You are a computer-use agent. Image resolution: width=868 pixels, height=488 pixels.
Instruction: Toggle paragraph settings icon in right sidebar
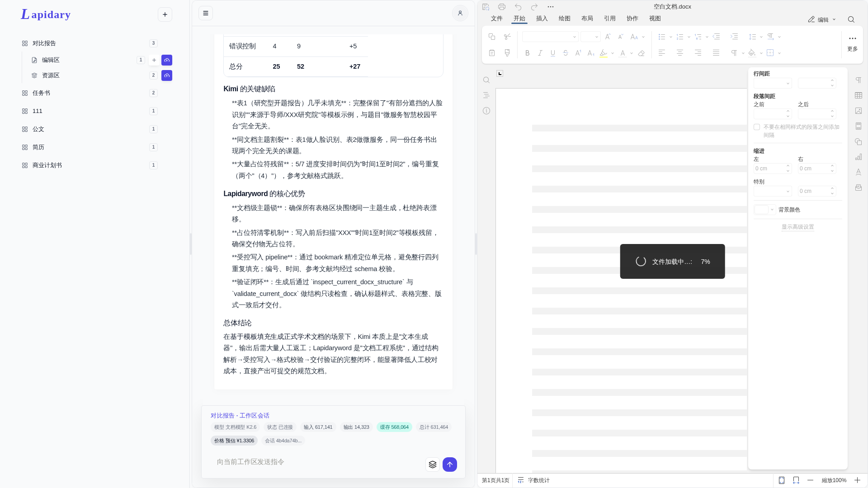click(x=859, y=80)
